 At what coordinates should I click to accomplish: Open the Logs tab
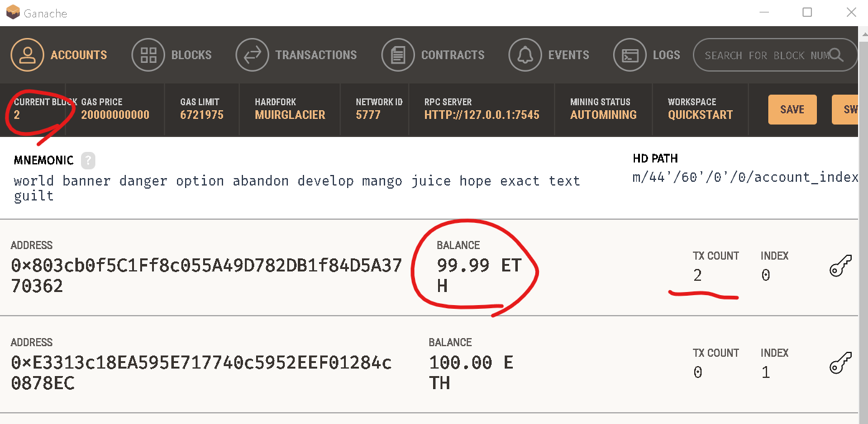point(647,55)
